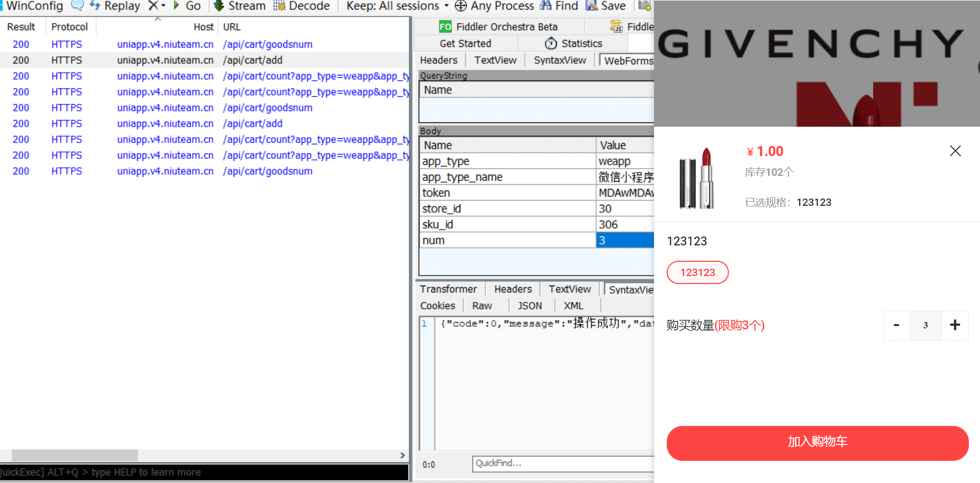
Task: Increase purchase quantity with plus button
Action: 955,325
